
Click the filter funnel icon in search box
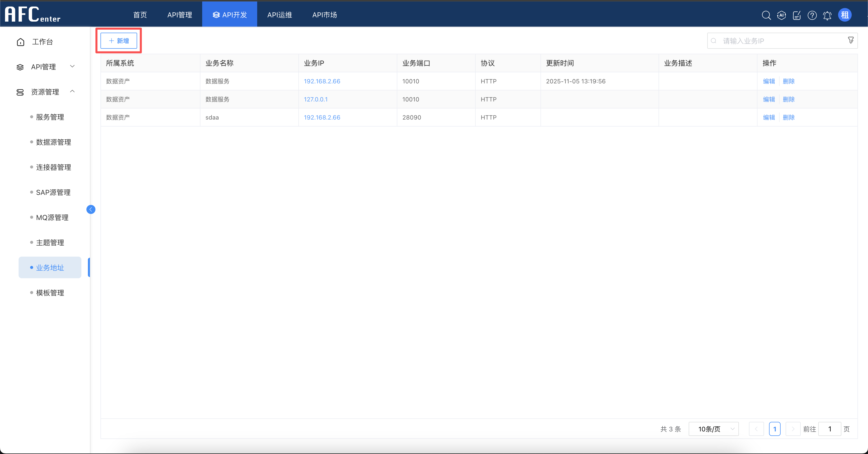click(x=850, y=40)
